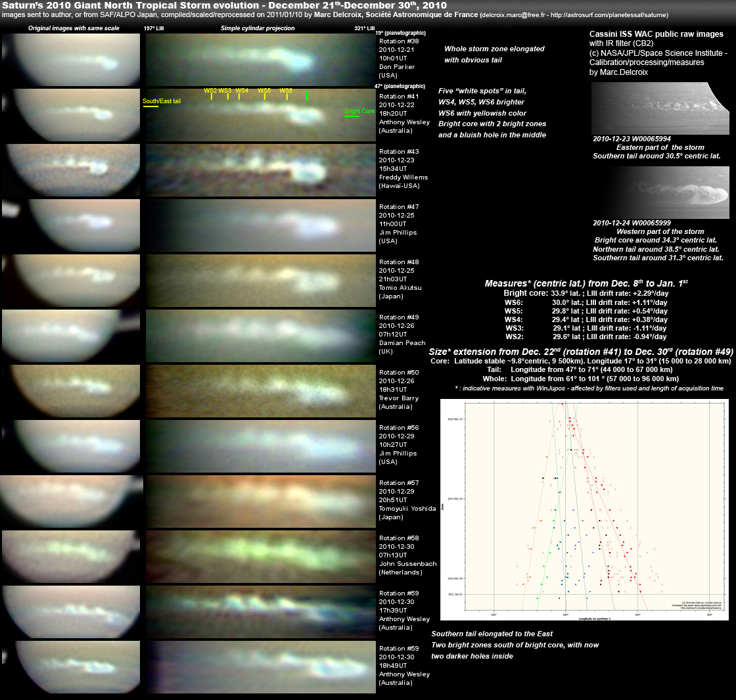Click Don Parker's Rotation #38 projection image
736x700 pixels.
click(x=260, y=59)
